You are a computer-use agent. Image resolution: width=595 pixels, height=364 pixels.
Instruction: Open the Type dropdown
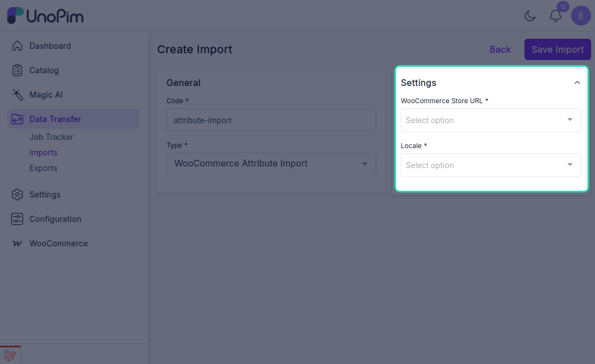[271, 164]
